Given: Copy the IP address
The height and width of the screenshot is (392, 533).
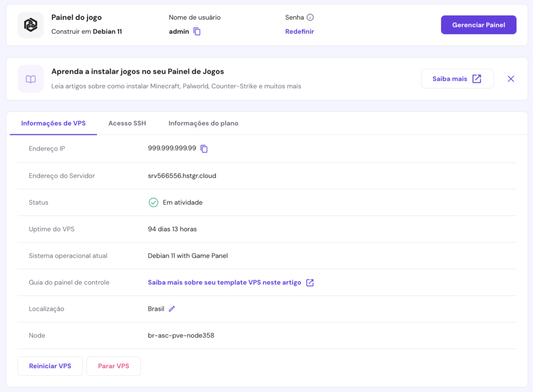Looking at the screenshot, I should point(204,149).
